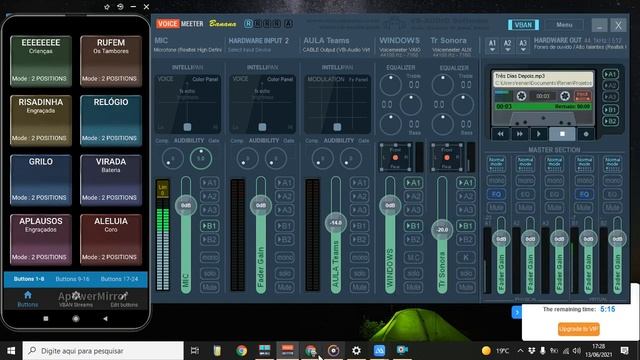640x360 pixels.
Task: Switch to Buttons 1-8 tab
Action: click(29, 279)
